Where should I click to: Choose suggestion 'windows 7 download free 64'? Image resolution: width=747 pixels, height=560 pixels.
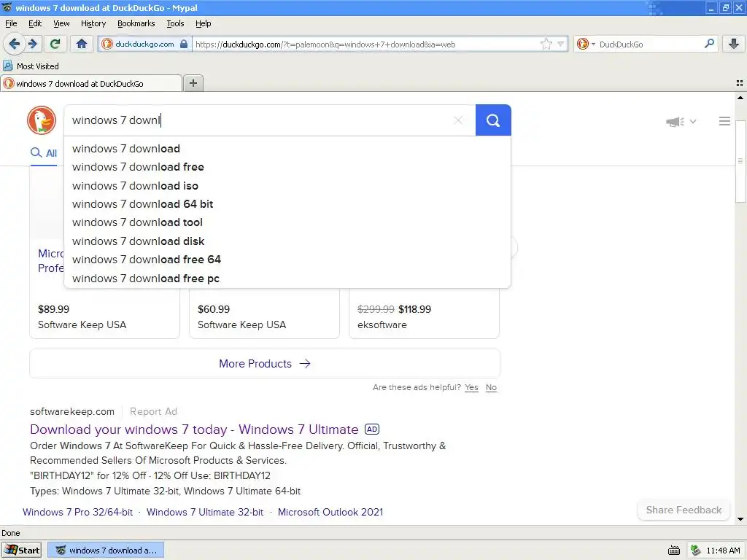pos(287,260)
